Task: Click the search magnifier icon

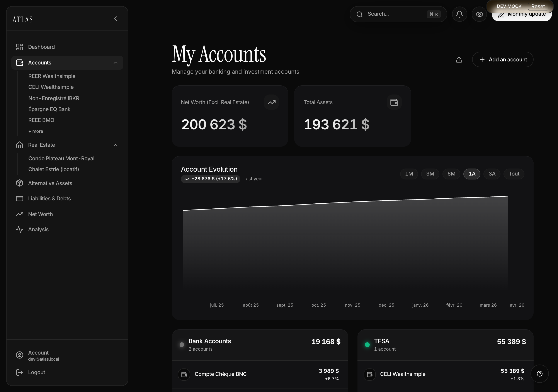Action: point(360,14)
